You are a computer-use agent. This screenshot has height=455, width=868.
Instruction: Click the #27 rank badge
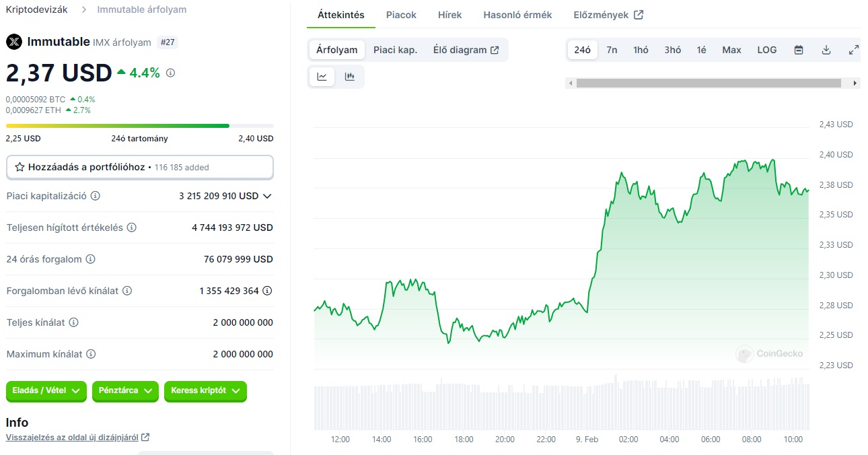[x=168, y=42]
